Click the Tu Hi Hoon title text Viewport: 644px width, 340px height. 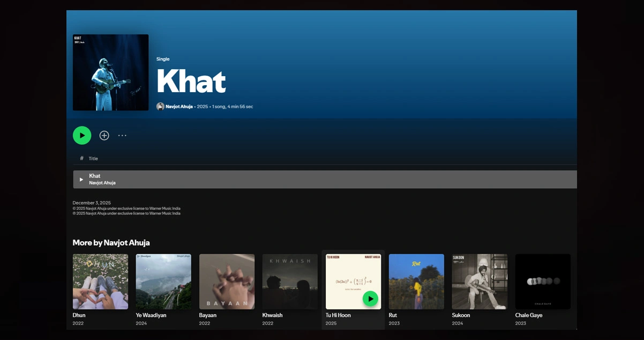(338, 315)
